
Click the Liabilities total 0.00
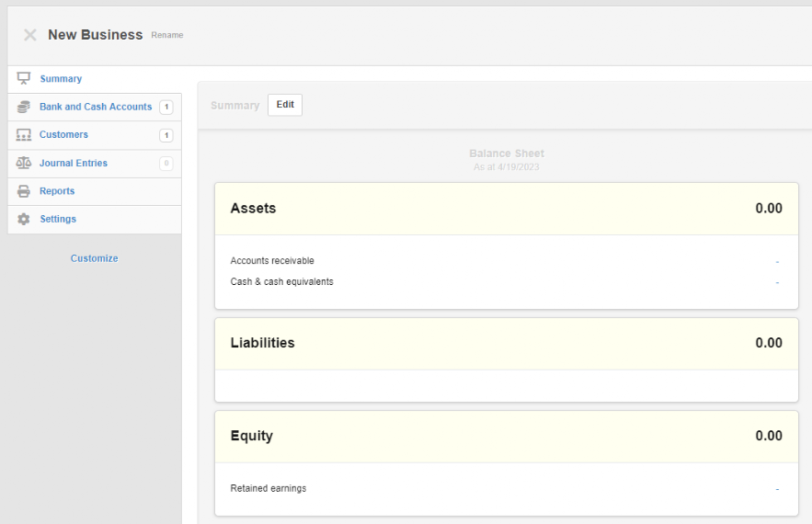[x=769, y=343]
